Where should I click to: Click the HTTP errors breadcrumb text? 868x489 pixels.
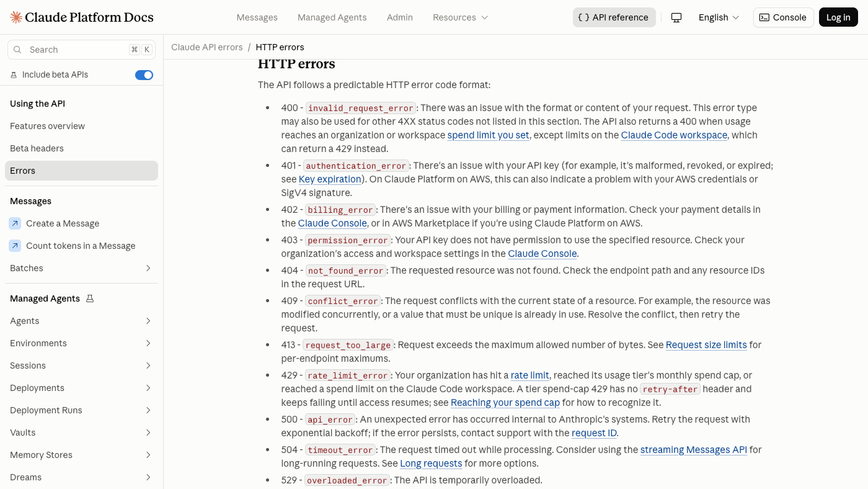(x=280, y=47)
